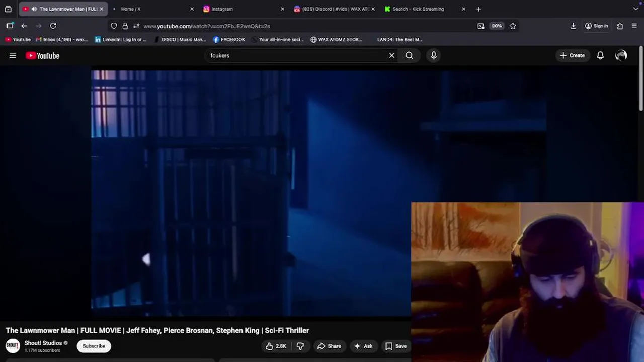
Task: Clear the search text with the X icon
Action: click(x=392, y=55)
